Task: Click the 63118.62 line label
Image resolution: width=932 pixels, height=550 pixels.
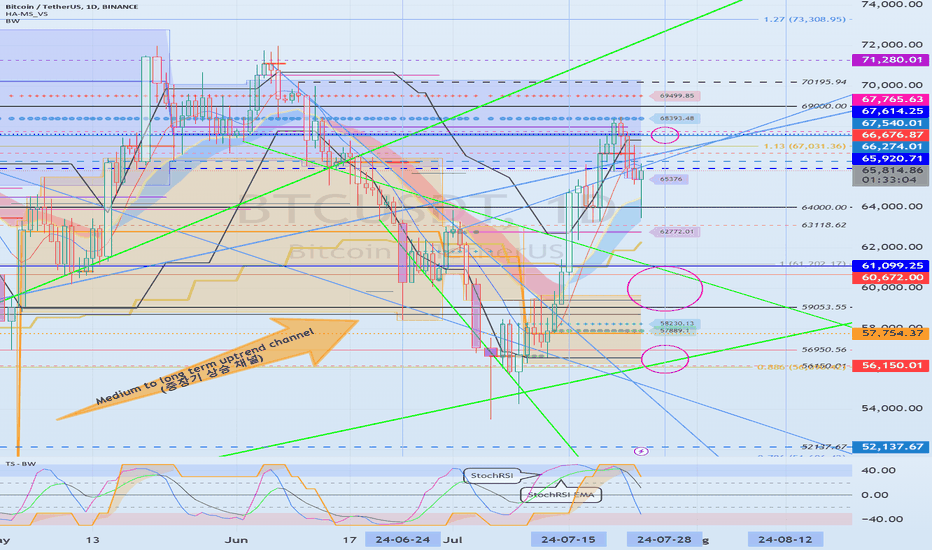Action: tap(823, 225)
